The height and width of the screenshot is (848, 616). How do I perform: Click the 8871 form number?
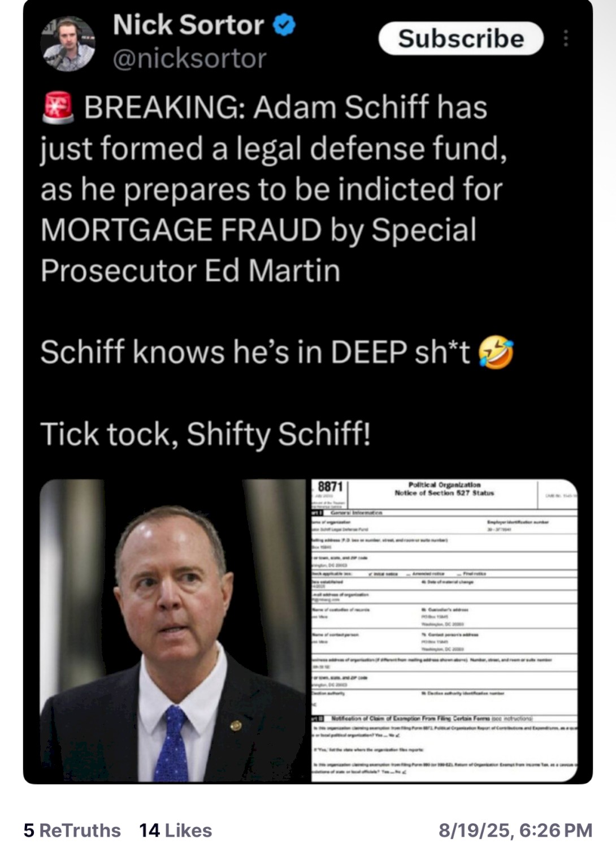(x=330, y=487)
